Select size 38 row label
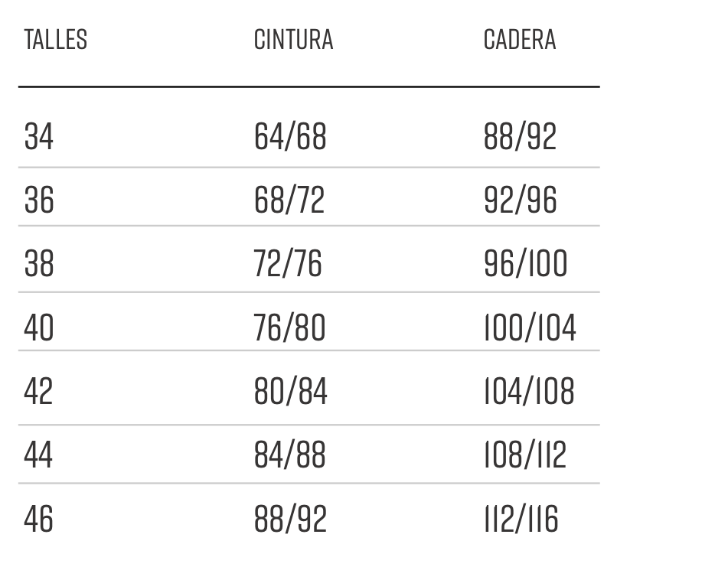Image resolution: width=728 pixels, height=580 pixels. pos(39,263)
